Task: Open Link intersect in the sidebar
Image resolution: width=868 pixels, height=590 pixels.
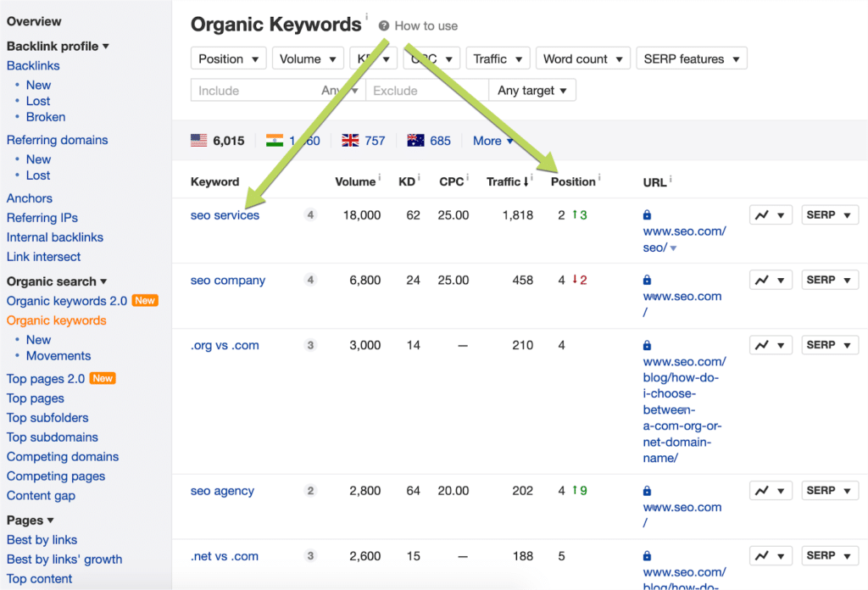Action: (x=43, y=257)
